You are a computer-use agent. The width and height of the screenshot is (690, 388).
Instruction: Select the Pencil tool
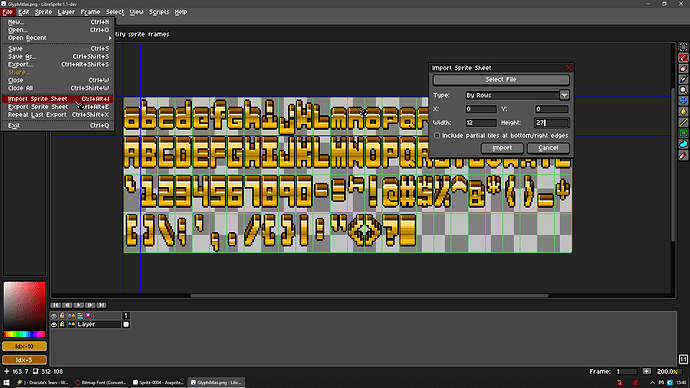(x=683, y=58)
